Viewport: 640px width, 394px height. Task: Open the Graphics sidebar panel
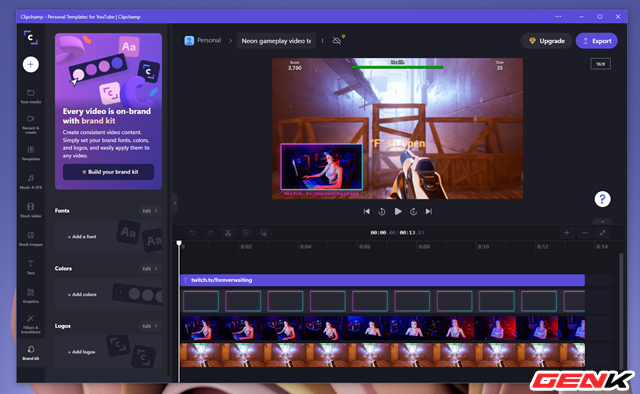[x=31, y=296]
